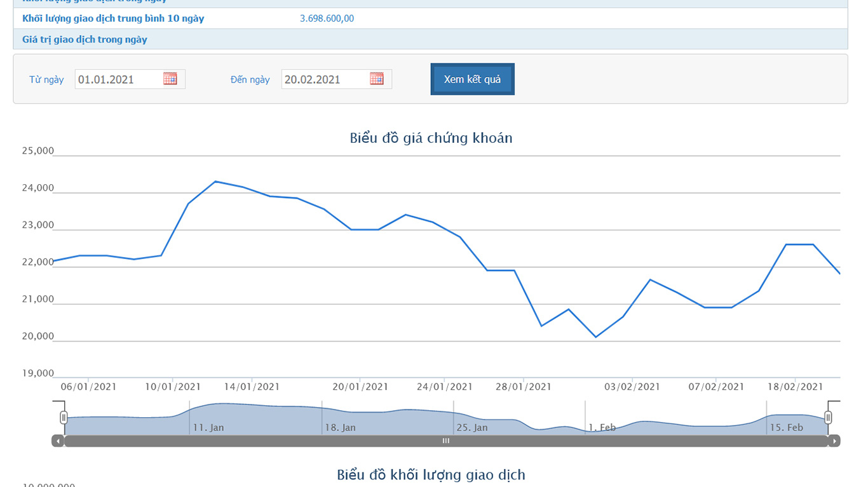This screenshot has width=868, height=487.
Task: Click the navigator scrollbar right arrow
Action: tap(834, 441)
